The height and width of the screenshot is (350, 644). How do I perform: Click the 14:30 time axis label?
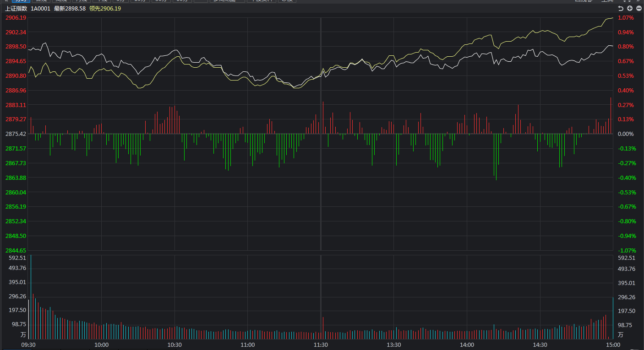tap(540, 345)
